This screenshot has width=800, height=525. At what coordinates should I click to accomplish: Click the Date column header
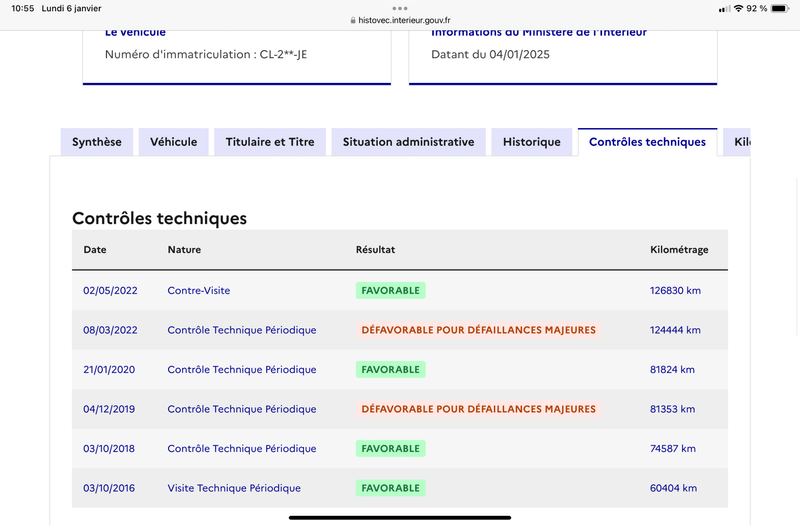click(95, 249)
